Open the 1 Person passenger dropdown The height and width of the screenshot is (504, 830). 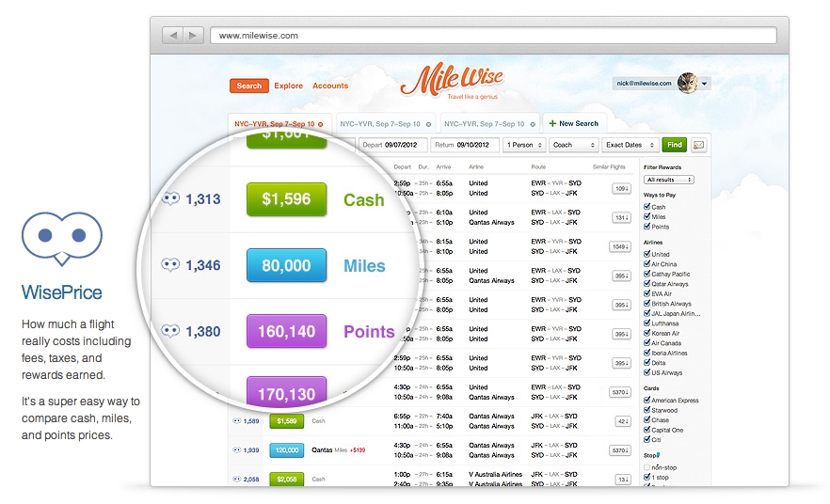tap(524, 145)
